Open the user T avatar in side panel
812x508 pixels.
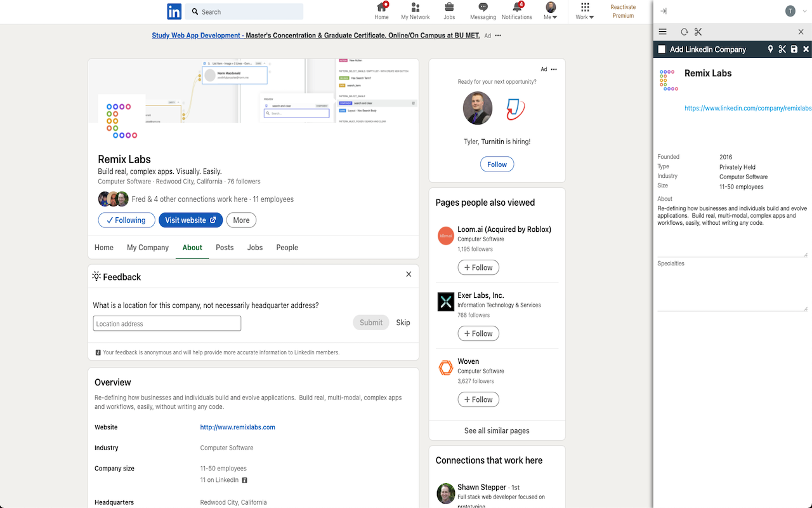pyautogui.click(x=790, y=11)
